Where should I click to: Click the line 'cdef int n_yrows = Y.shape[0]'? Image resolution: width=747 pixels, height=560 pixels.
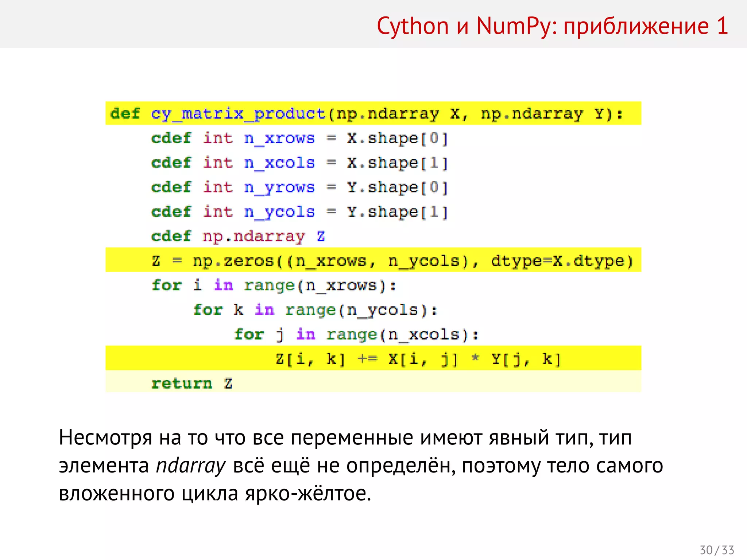(x=300, y=187)
